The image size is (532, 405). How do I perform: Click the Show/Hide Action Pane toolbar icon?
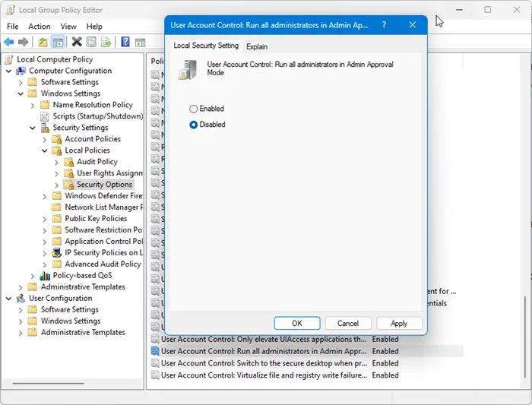pos(140,43)
